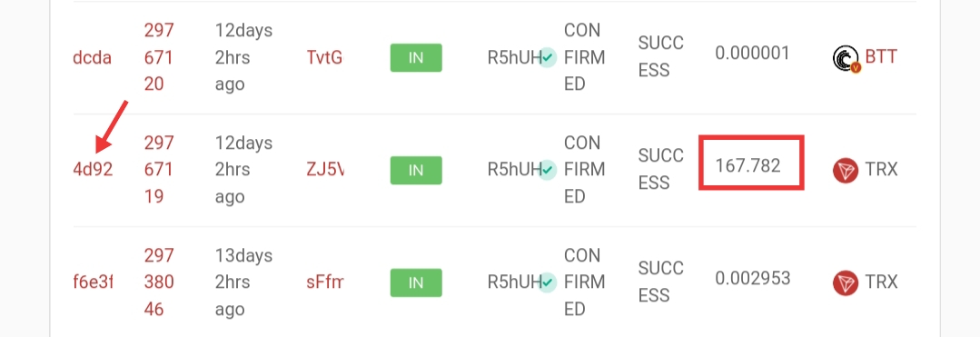Open block number 29738046
980x337 pixels.
coord(159,282)
